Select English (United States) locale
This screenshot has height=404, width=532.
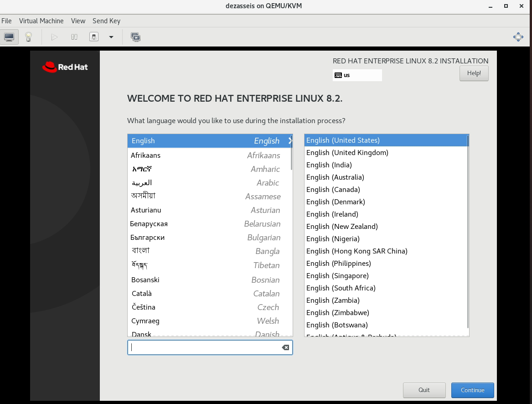click(x=386, y=140)
